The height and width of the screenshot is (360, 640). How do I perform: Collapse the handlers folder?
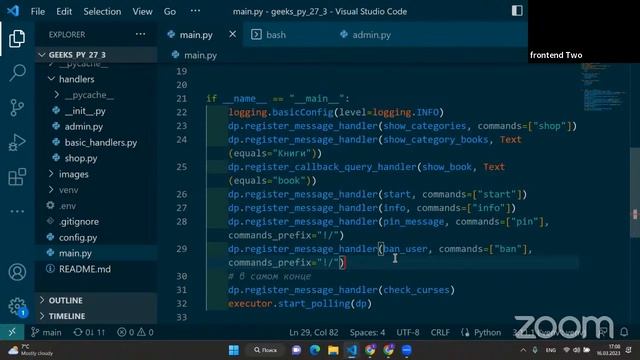(x=76, y=79)
